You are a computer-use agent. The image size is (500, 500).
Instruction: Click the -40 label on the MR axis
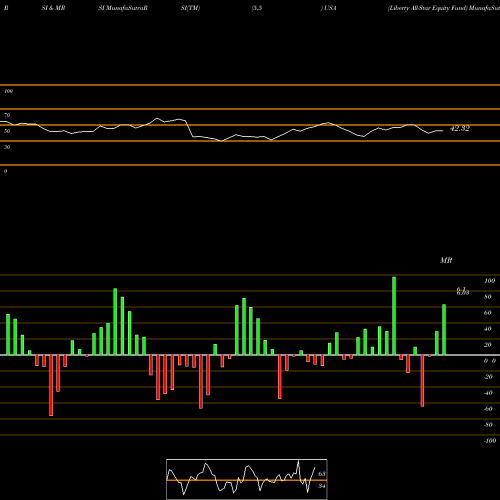pos(488,393)
